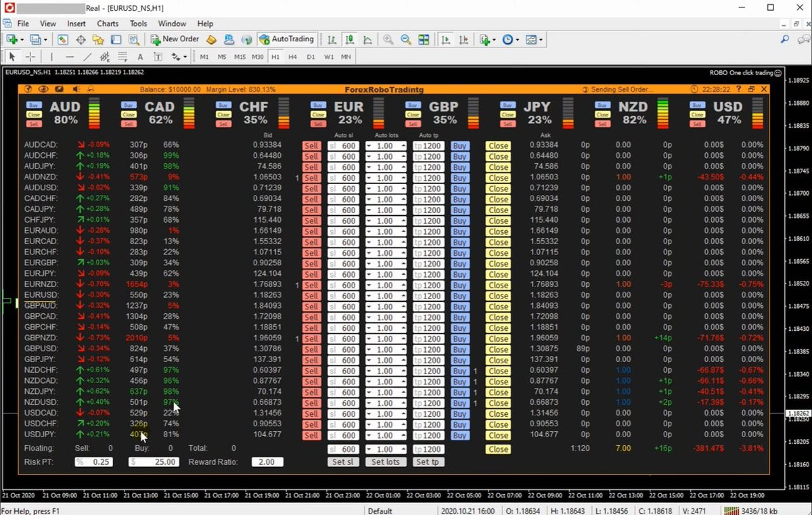Open the Navigator star-folder icon
Viewport: 812px width, 515px height.
click(x=98, y=40)
